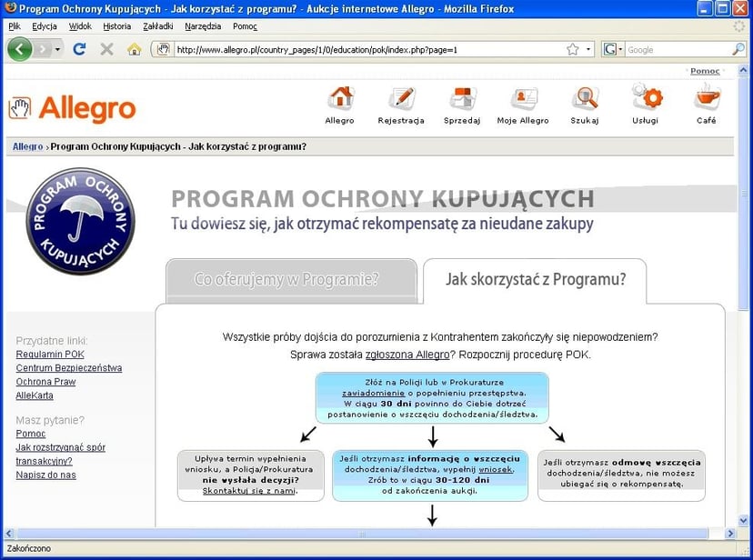Click the address bar URL field
Screen dimensions: 753x560
(369, 49)
